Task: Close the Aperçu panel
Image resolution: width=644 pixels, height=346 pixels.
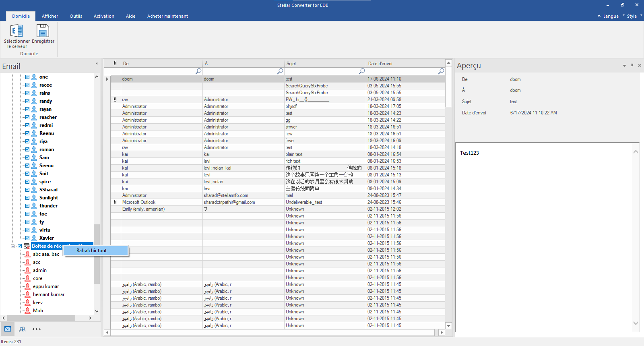Action: pos(640,65)
